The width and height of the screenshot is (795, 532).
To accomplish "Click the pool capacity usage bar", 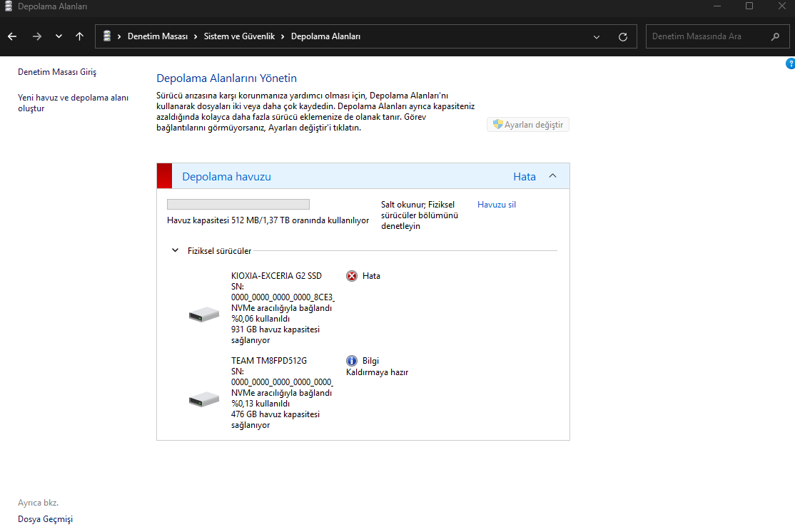I will 238,204.
